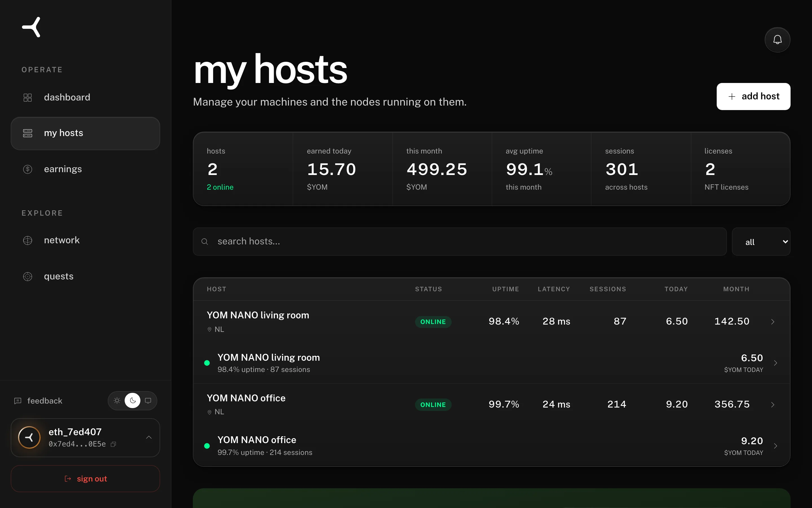Click location pin for office host

(209, 412)
